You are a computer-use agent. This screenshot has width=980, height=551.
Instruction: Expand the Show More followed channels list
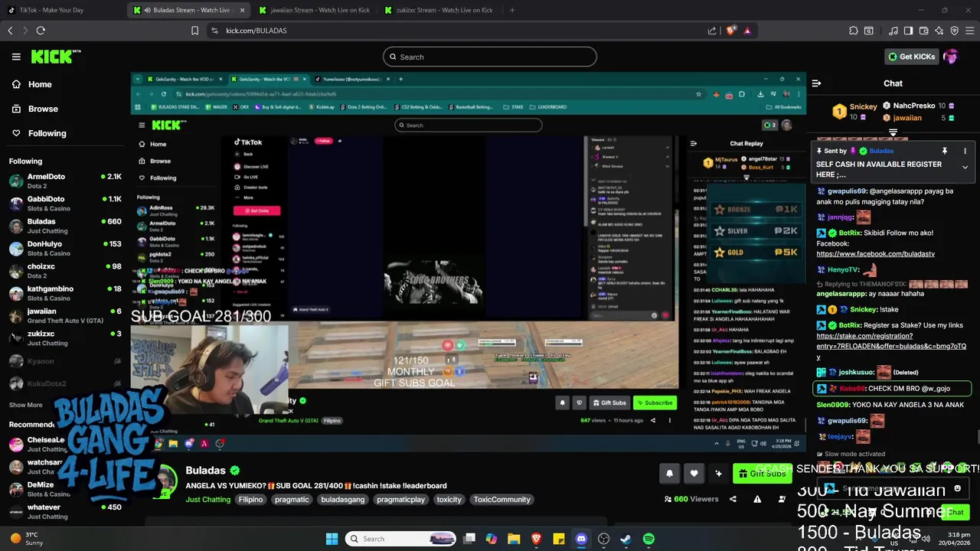click(26, 405)
